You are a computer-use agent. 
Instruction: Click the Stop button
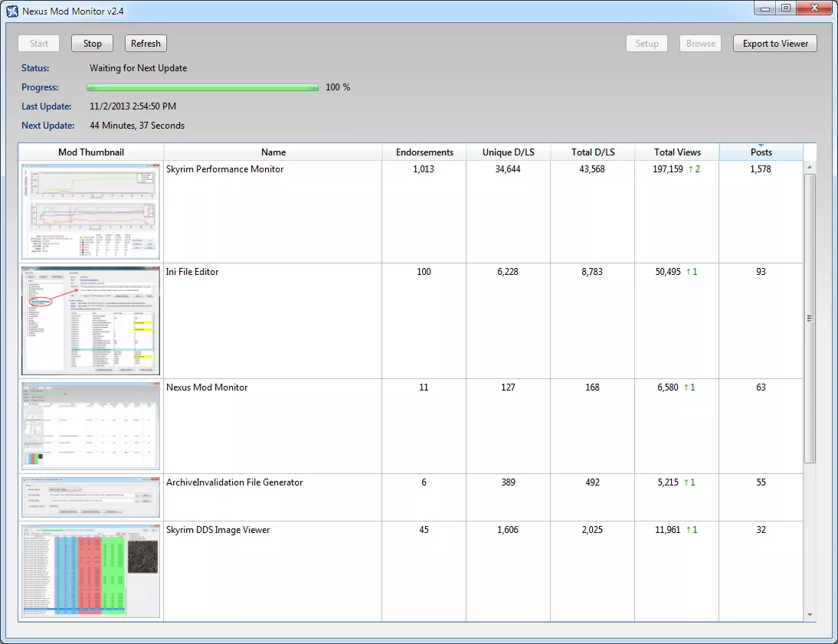[92, 44]
